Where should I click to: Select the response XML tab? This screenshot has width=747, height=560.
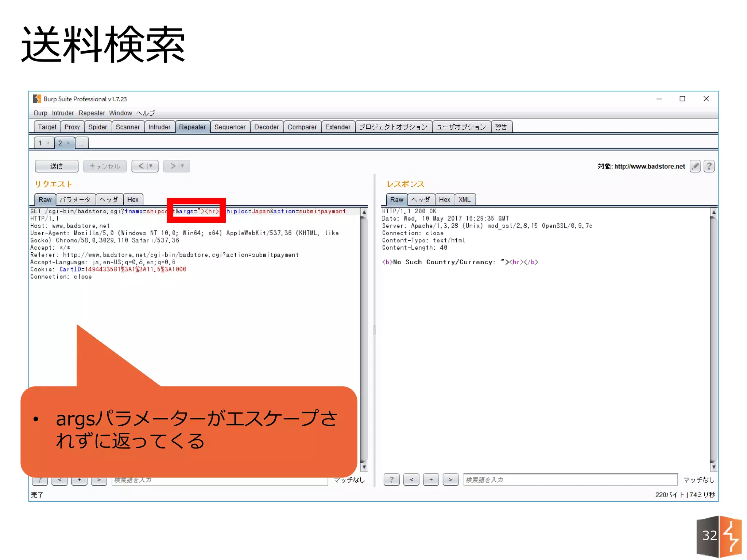(x=465, y=199)
